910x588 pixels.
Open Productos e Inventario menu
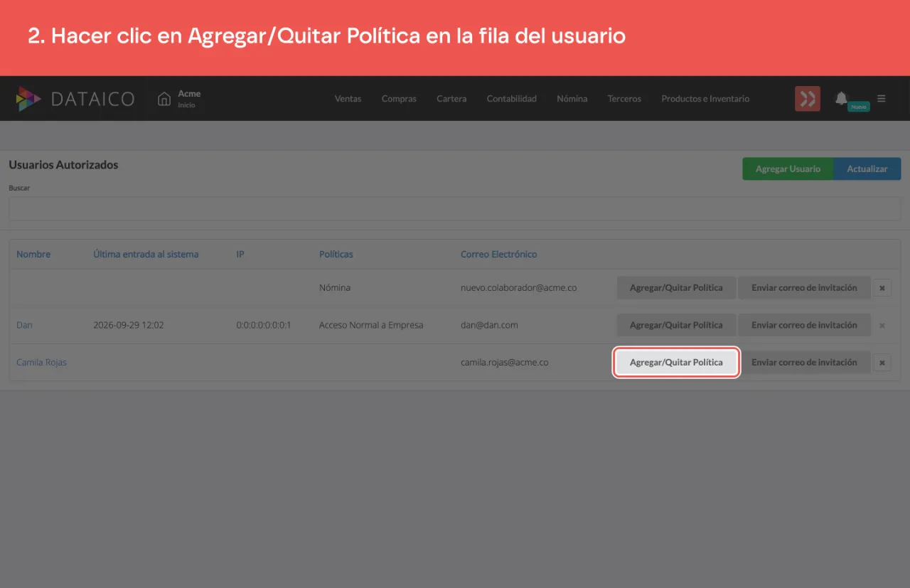click(705, 99)
